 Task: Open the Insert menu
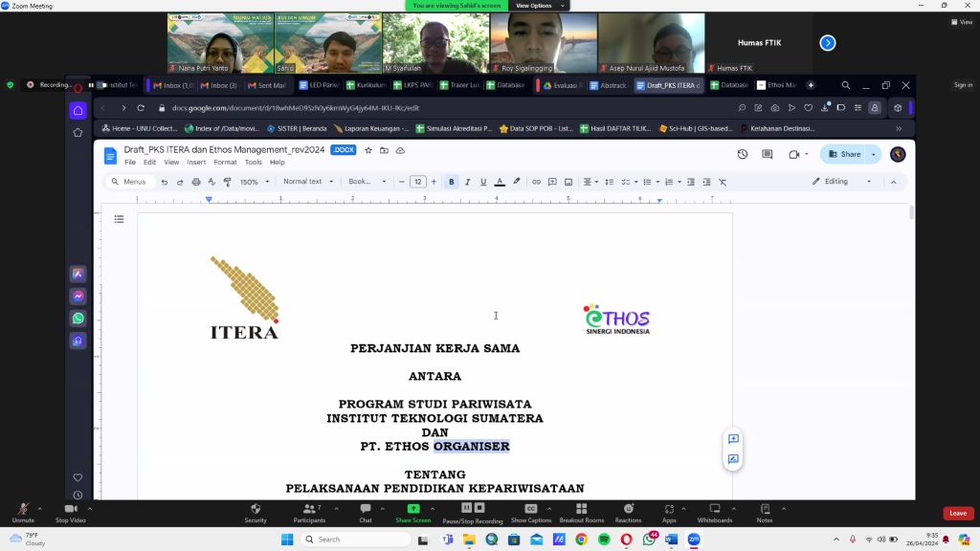click(196, 163)
